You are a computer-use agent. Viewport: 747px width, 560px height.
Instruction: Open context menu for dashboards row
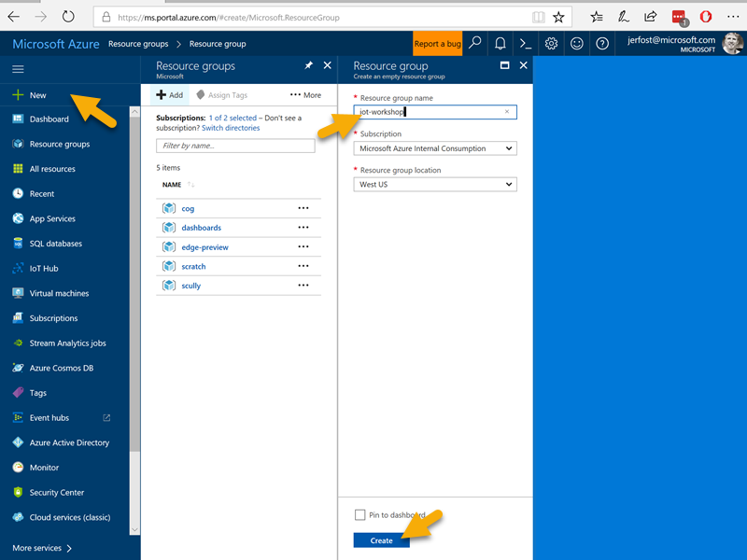coord(303,227)
